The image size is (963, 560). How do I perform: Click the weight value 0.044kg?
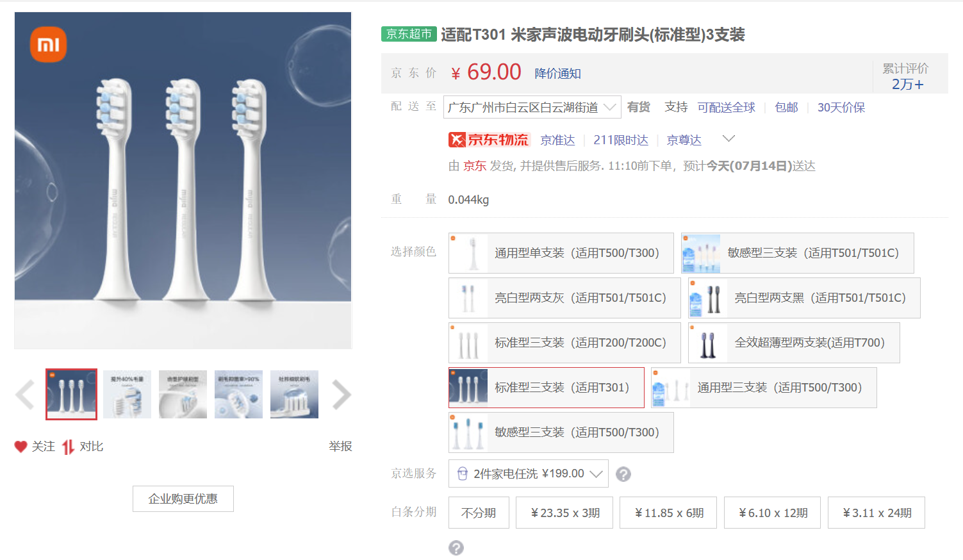coord(468,200)
